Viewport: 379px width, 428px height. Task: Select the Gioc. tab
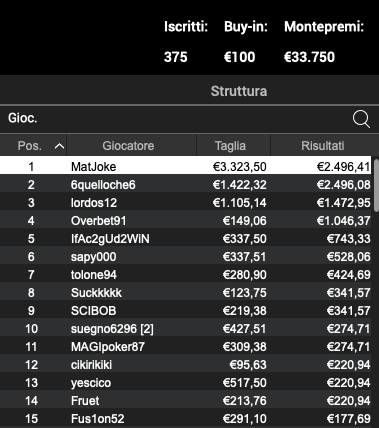23,118
